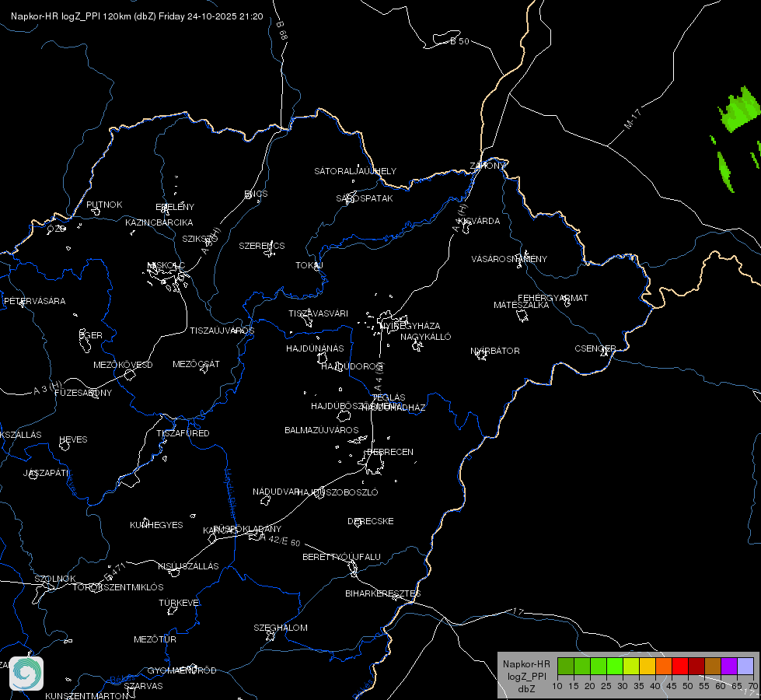Viewport: 761px width, 700px height.
Task: Click the TISZAFURED label
Action: (x=183, y=432)
